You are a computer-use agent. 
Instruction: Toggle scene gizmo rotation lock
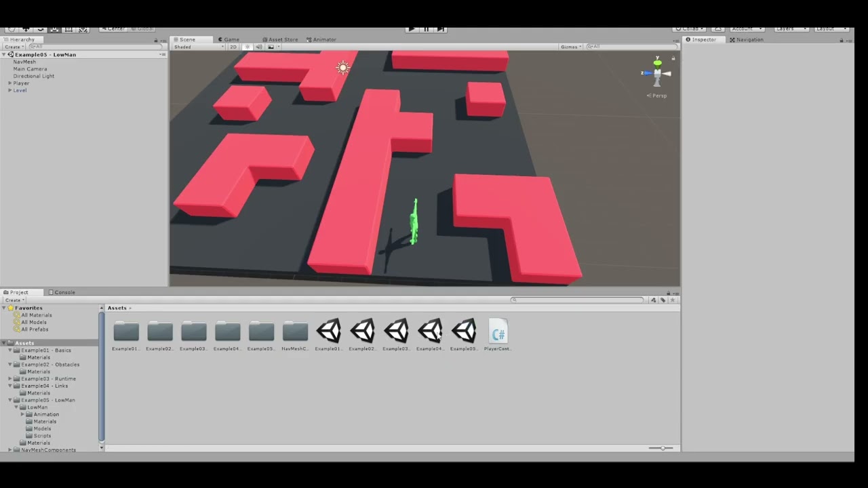click(673, 58)
